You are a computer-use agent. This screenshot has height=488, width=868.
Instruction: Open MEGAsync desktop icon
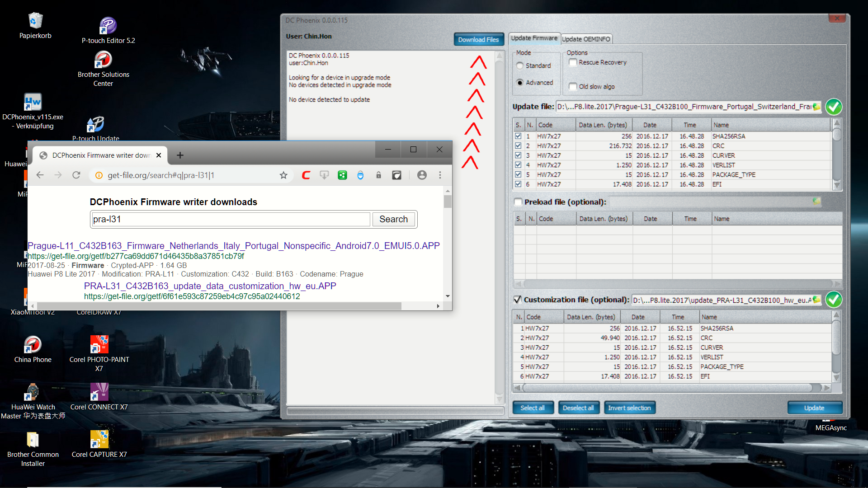click(831, 425)
